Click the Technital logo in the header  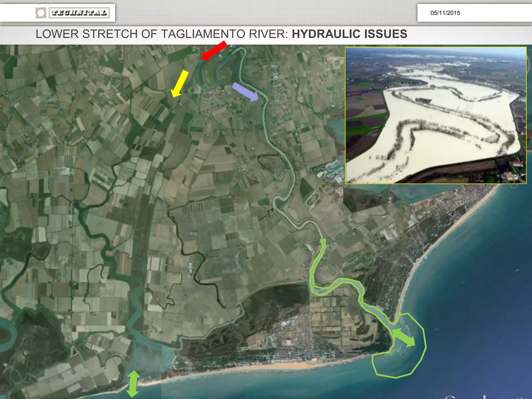point(72,13)
